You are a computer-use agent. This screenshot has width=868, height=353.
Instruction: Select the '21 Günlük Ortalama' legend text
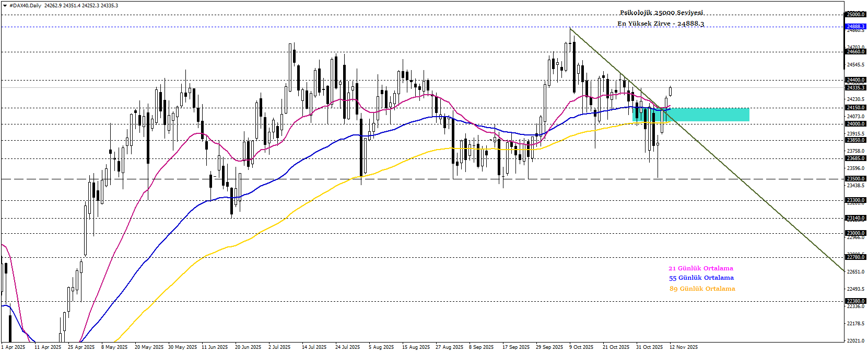click(701, 268)
